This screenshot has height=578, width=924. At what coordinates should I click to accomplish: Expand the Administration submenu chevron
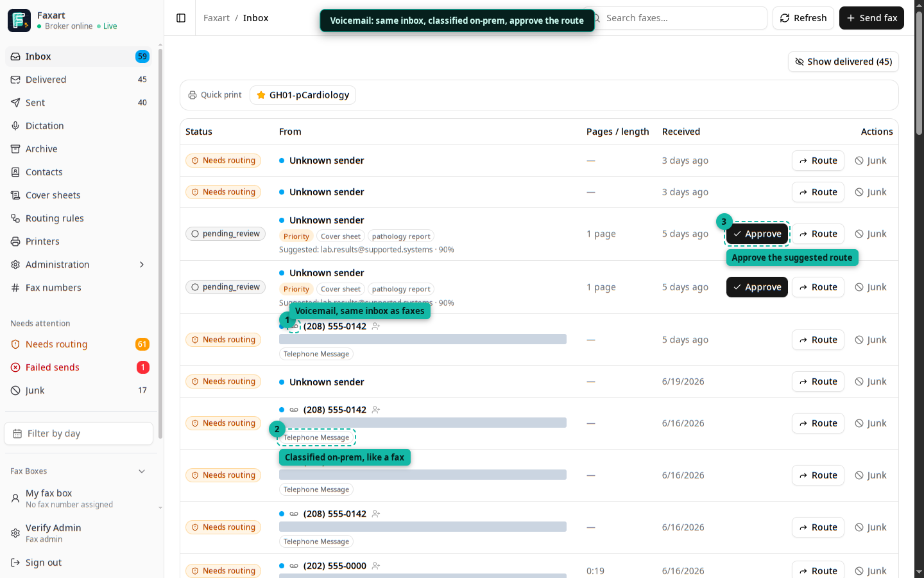coord(142,265)
